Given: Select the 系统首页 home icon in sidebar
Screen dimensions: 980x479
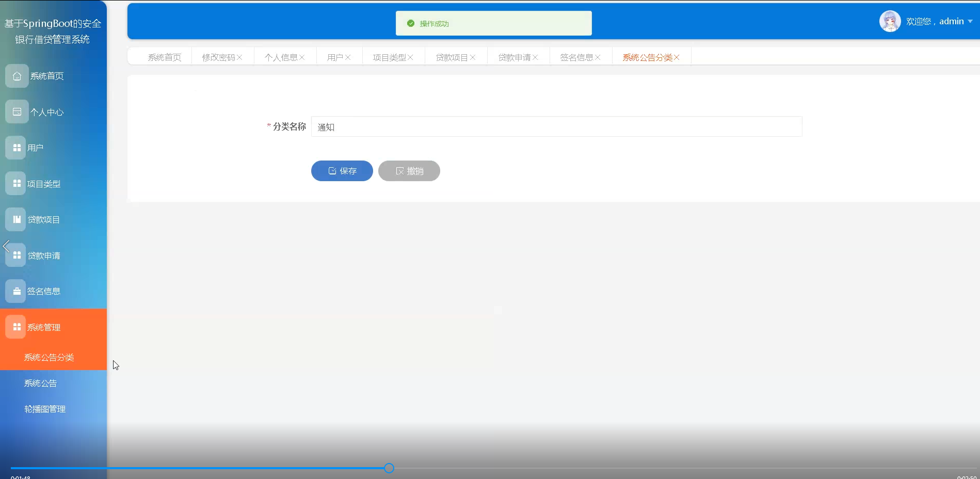Looking at the screenshot, I should tap(17, 75).
